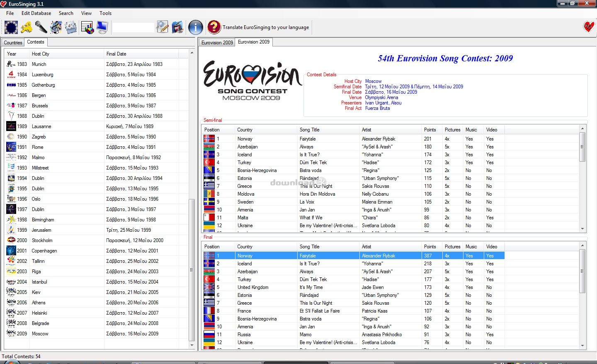
Task: Open the Olympiyski Arena venue link
Action: (381, 97)
